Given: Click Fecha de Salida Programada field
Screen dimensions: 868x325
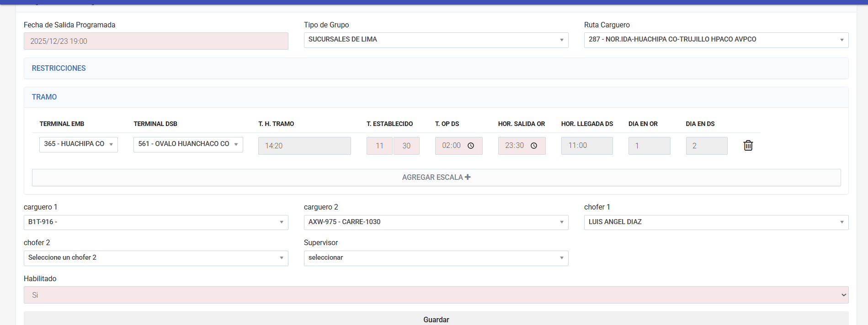Looking at the screenshot, I should 155,41.
